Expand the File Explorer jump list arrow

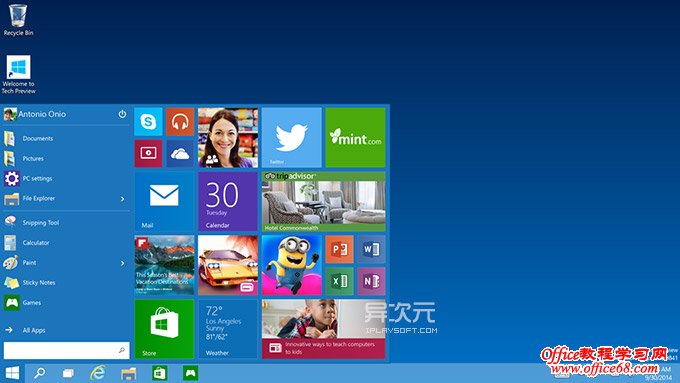123,199
